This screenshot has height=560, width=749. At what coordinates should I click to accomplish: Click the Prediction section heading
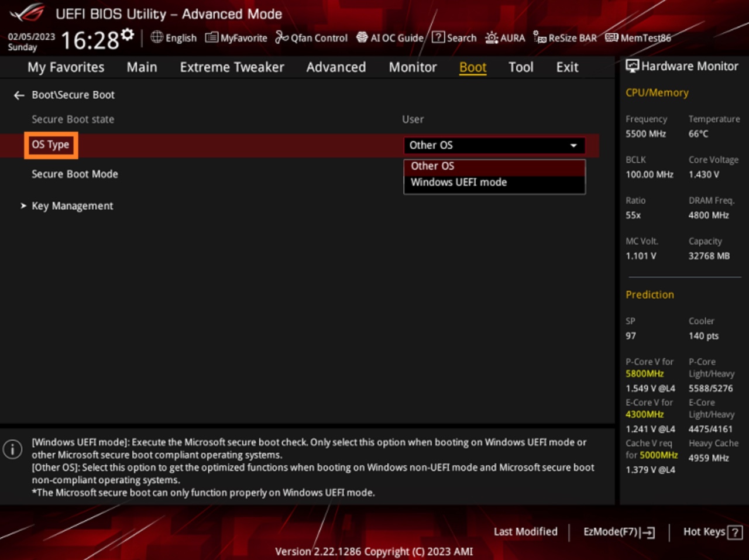pos(650,295)
